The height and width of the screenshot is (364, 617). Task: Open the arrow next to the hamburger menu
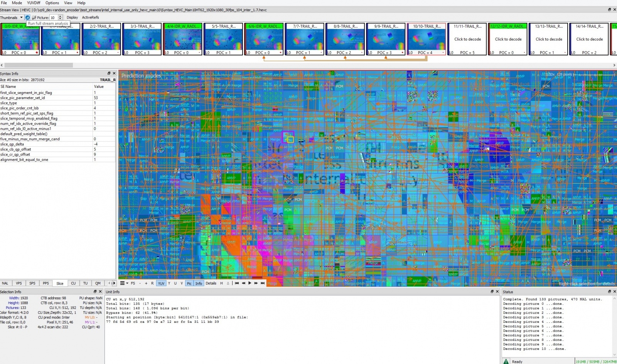(127, 283)
